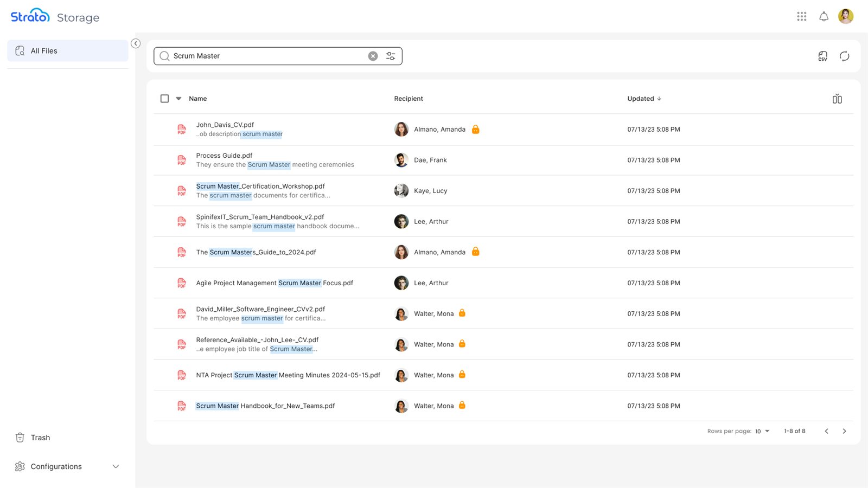
Task: Click the PDF icon for John_Davis_CV.pdf
Action: (x=182, y=129)
